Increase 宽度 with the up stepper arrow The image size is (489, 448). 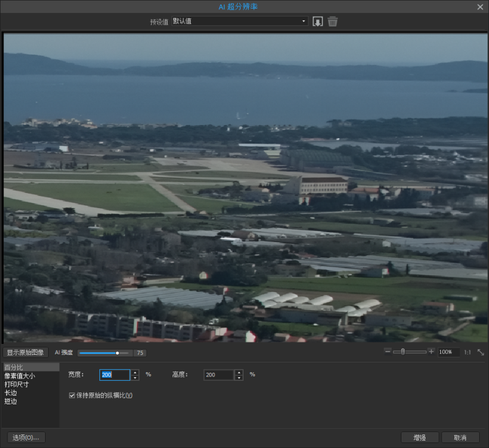click(x=135, y=372)
